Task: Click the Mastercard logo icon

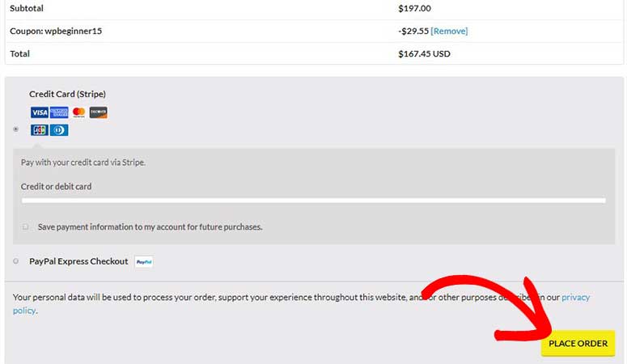Action: [78, 112]
